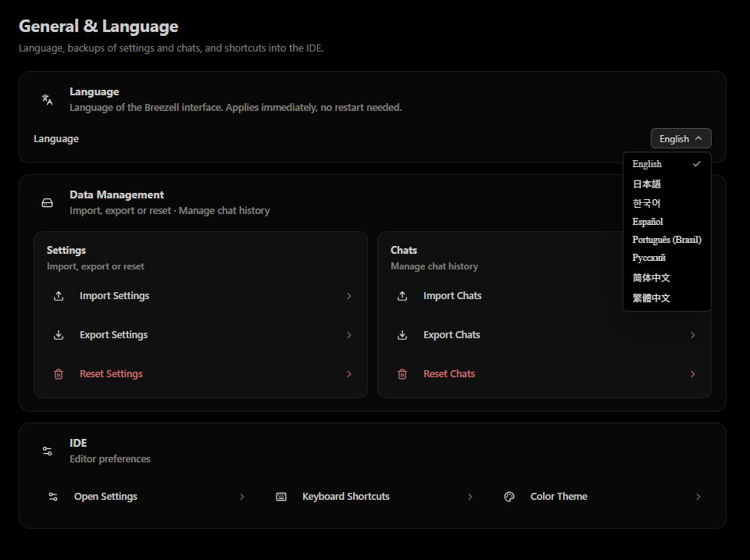Image resolution: width=750 pixels, height=560 pixels.
Task: Click the Settings card heading
Action: pos(66,250)
